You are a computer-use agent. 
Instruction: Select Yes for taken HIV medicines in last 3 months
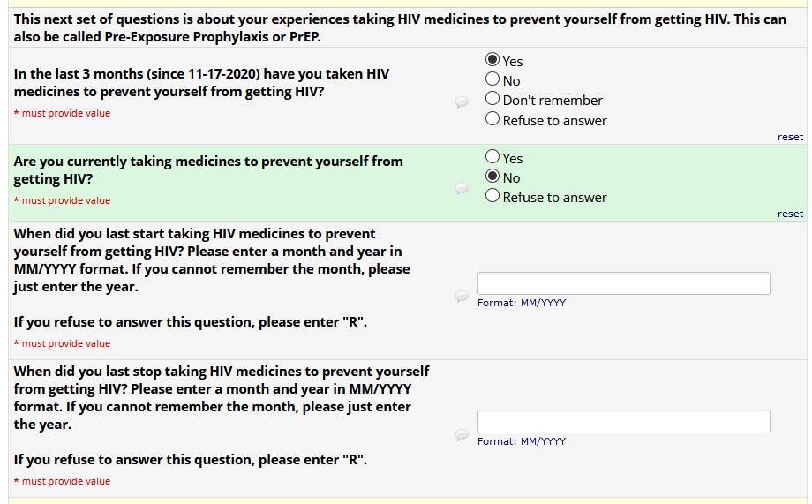[x=493, y=60]
